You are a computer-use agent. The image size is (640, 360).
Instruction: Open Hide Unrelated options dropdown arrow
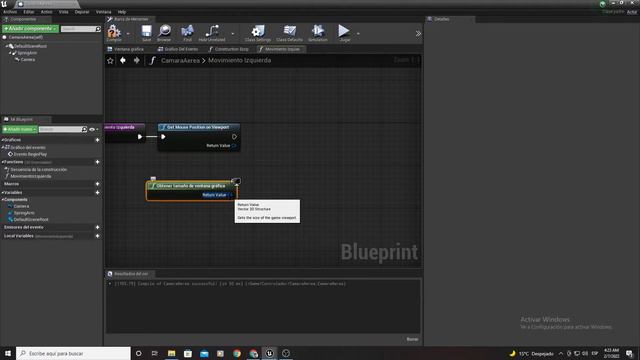pyautogui.click(x=233, y=33)
